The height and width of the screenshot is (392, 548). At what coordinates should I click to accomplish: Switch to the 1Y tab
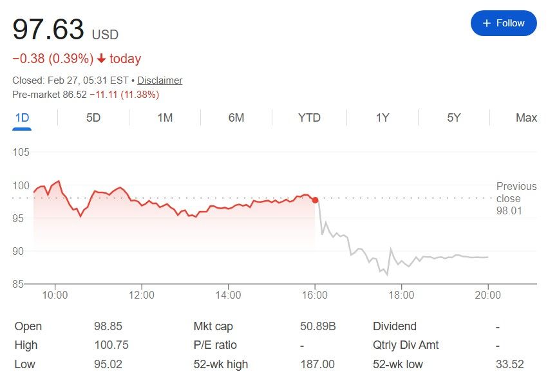click(x=383, y=118)
